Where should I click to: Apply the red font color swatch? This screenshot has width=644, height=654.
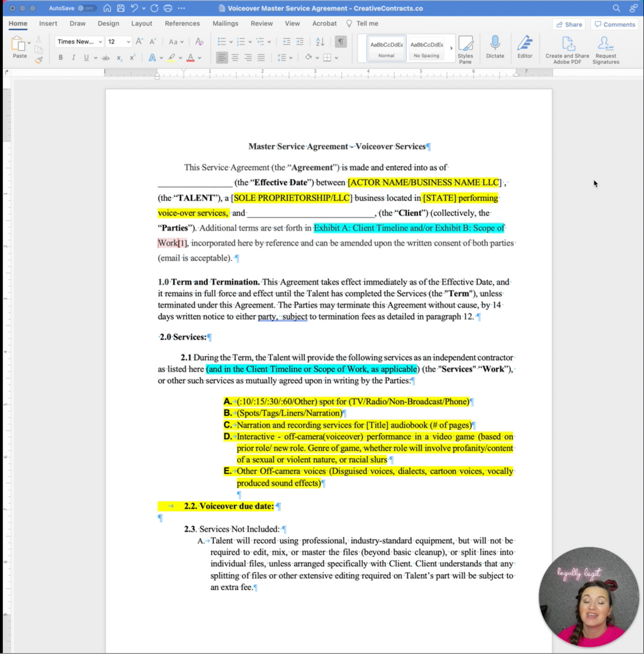190,58
